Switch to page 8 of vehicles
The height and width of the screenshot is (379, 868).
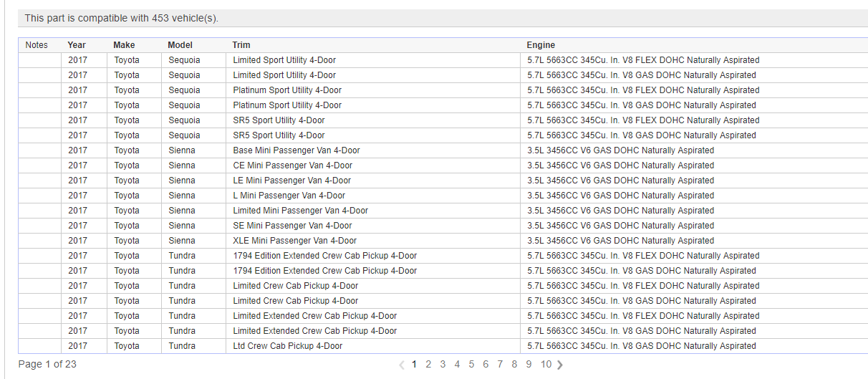514,364
